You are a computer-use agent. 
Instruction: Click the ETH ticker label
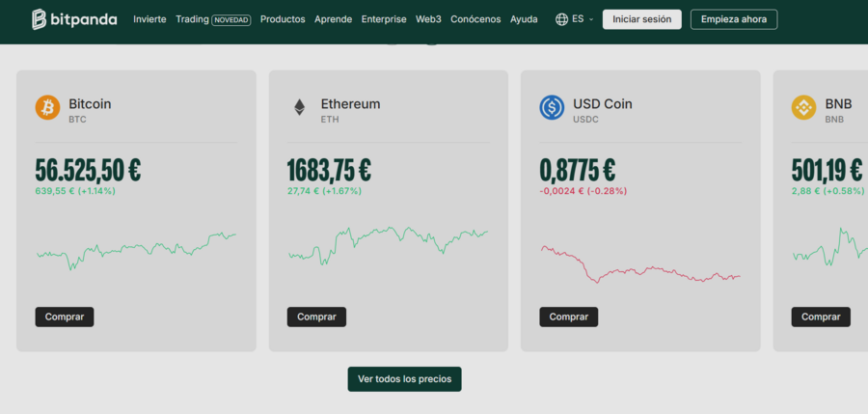pos(330,119)
